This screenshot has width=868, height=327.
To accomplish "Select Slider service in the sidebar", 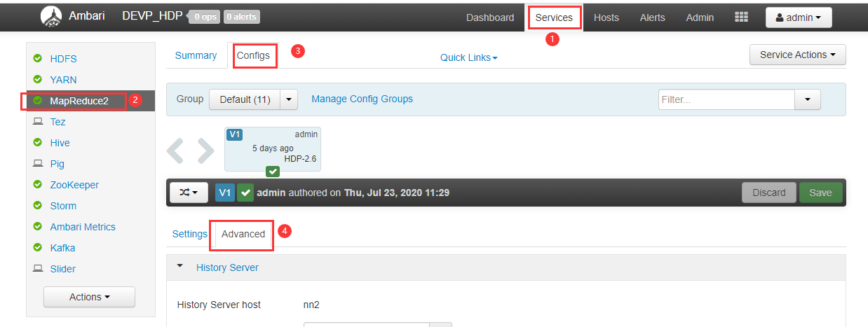I will (62, 269).
